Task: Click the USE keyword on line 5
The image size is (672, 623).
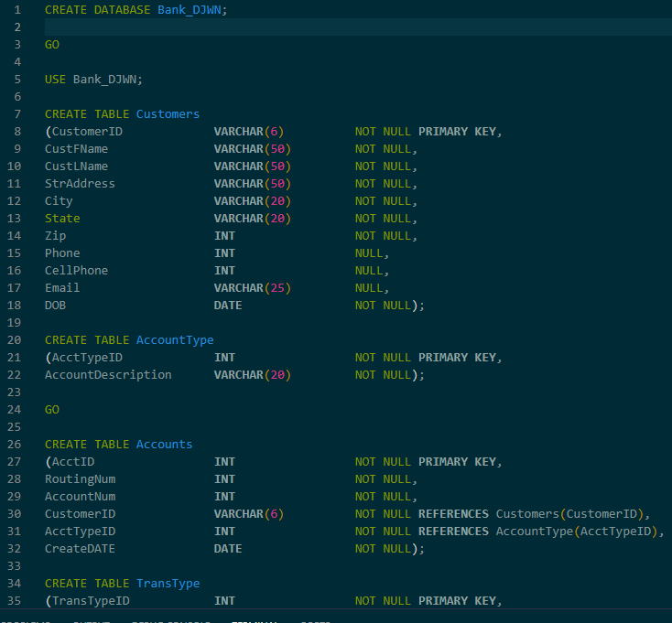Action: coord(55,80)
